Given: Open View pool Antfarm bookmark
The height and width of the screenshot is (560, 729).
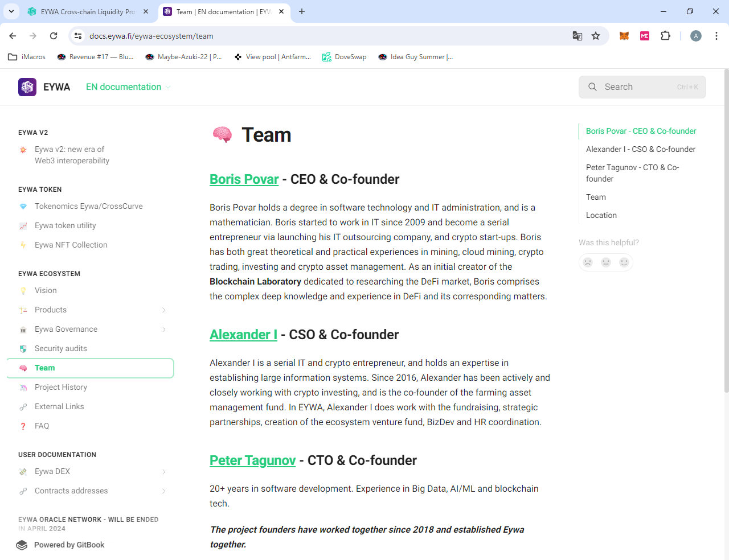Looking at the screenshot, I should [x=272, y=57].
